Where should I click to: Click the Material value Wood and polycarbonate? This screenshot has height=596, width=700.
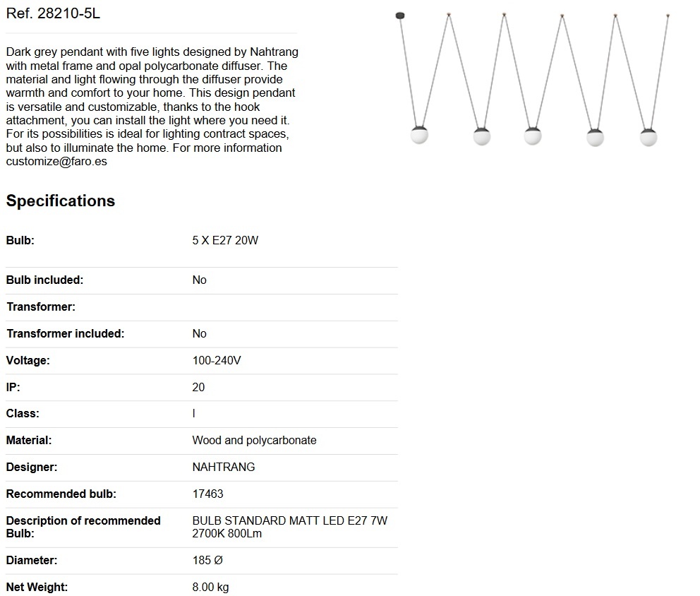[254, 440]
